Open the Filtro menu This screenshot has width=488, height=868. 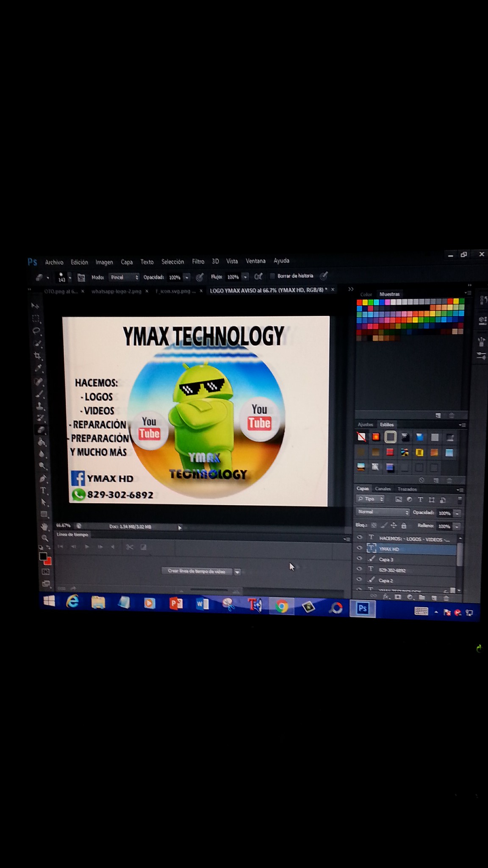198,262
